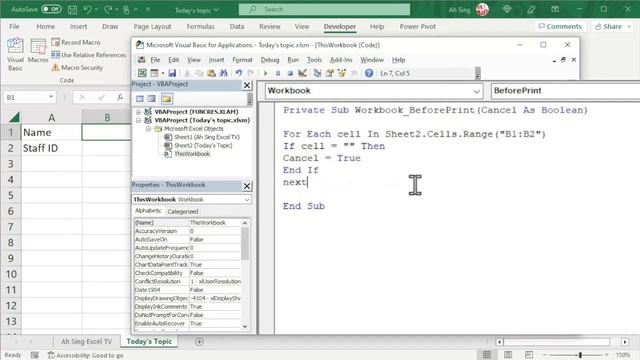Viewport: 640px width, 360px height.
Task: Click the Share button
Action: [x=613, y=27]
